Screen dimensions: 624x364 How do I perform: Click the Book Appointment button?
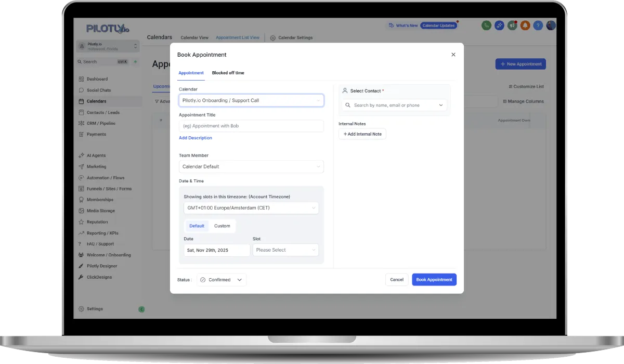(434, 280)
